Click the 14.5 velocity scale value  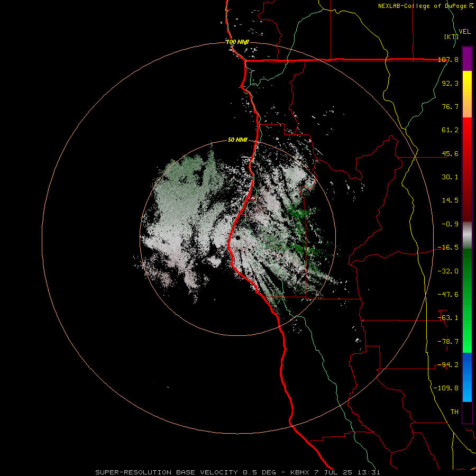[x=450, y=200]
